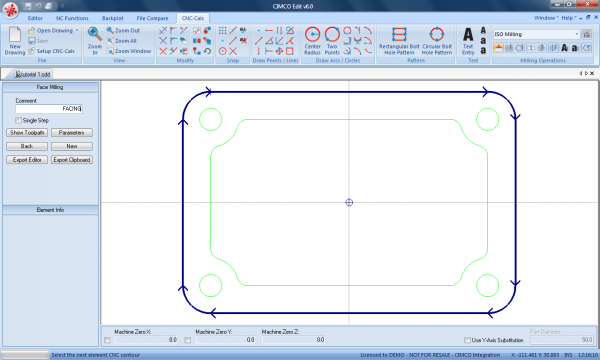600x360 pixels.
Task: Open the NC Functions tab
Action: pyautogui.click(x=72, y=18)
